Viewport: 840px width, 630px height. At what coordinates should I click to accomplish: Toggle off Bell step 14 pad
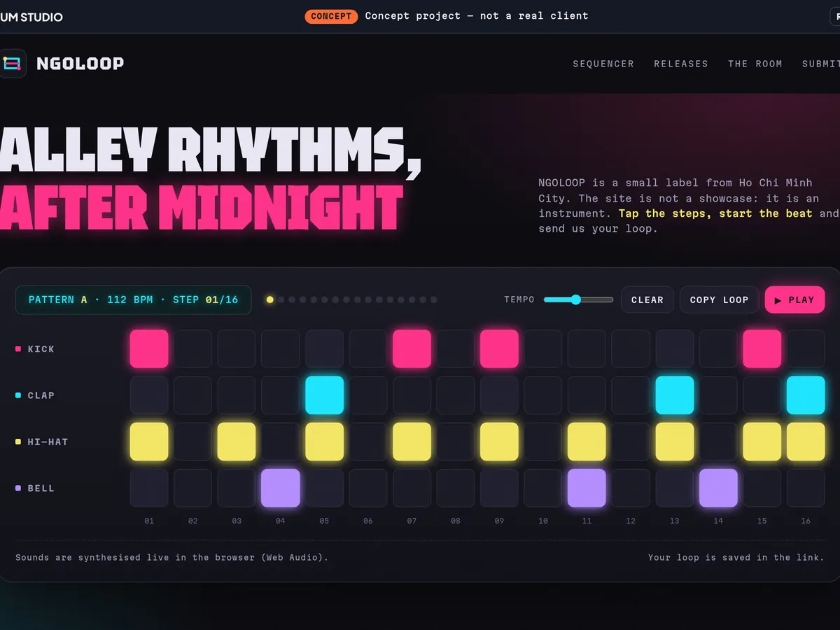tap(718, 488)
